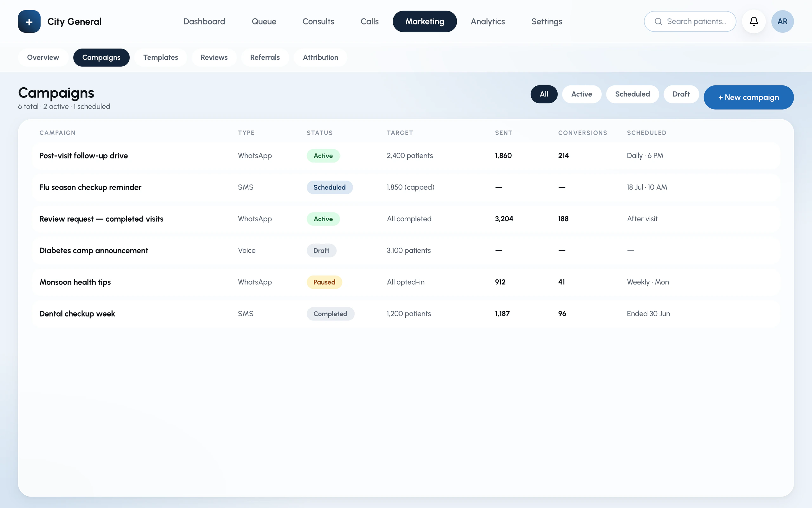This screenshot has height=508, width=812.
Task: Click the City General plus logo icon
Action: (x=29, y=22)
